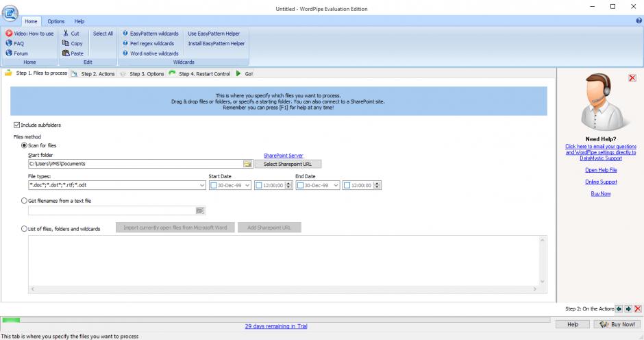Image resolution: width=644 pixels, height=340 pixels.
Task: Click 29 days remaining in Trial link
Action: point(276,326)
